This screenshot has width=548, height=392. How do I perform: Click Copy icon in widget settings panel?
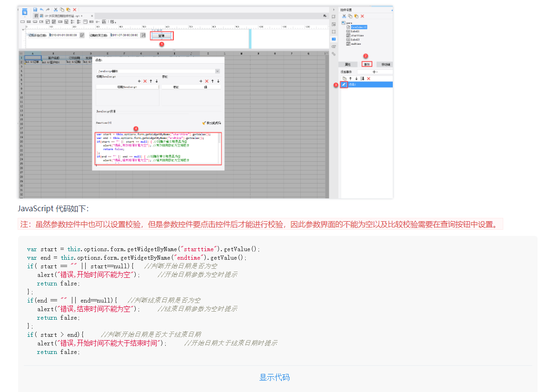pos(350,16)
